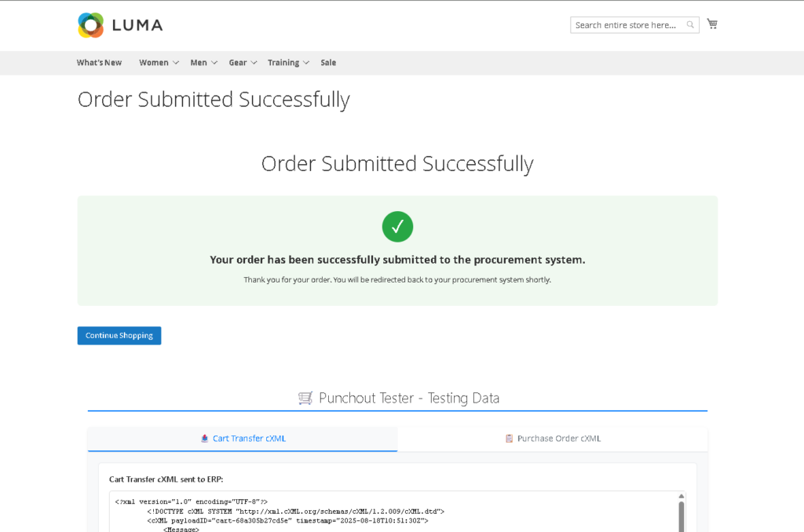Expand the Training menu chevron
Viewport: 804px width, 532px height.
click(x=306, y=63)
